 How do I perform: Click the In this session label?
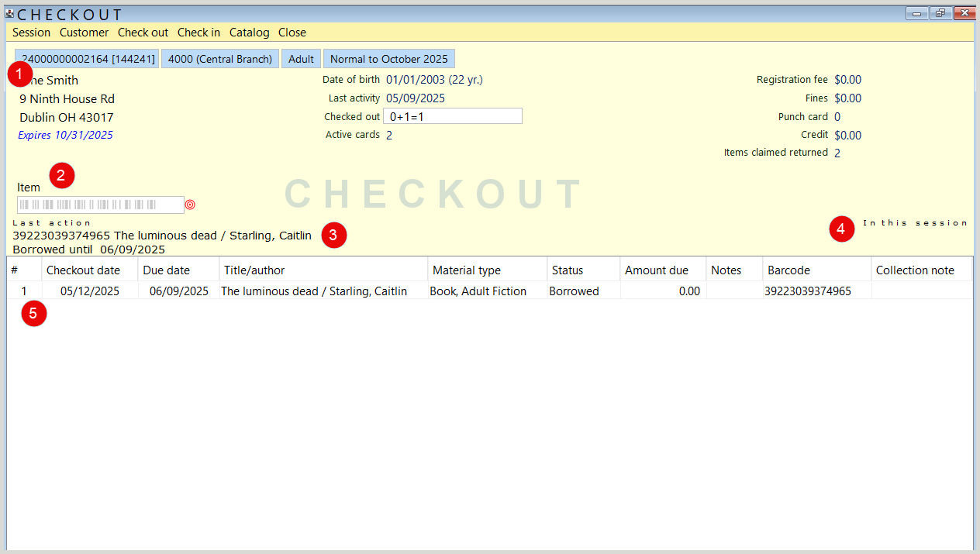click(916, 223)
